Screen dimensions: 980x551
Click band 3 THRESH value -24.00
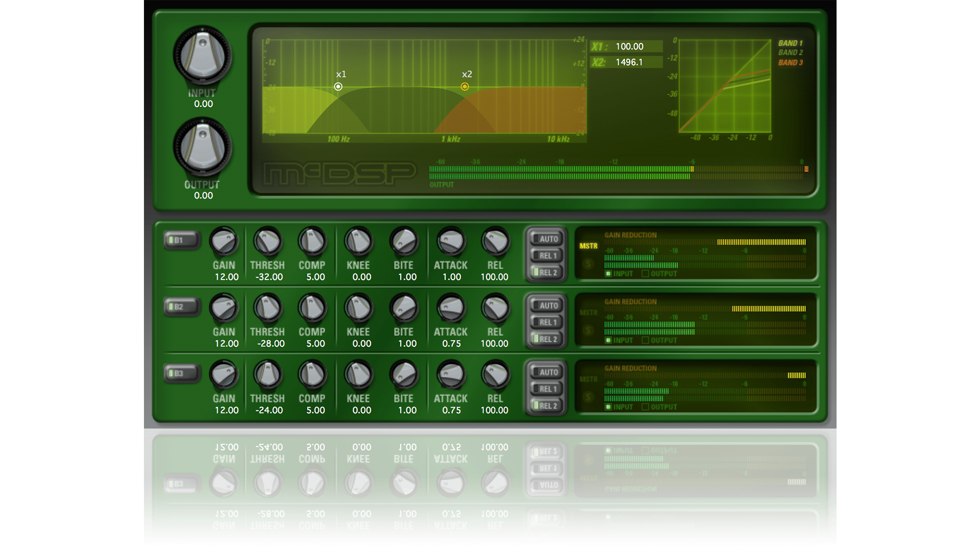coord(269,410)
